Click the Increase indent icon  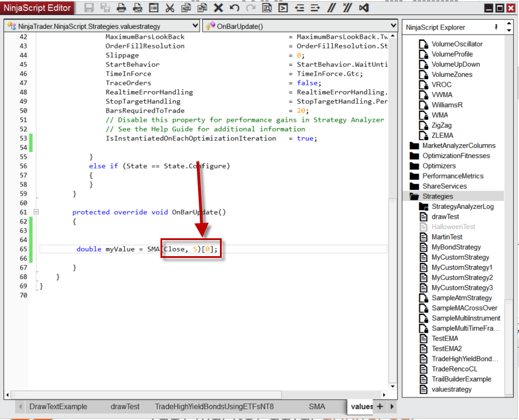point(315,8)
